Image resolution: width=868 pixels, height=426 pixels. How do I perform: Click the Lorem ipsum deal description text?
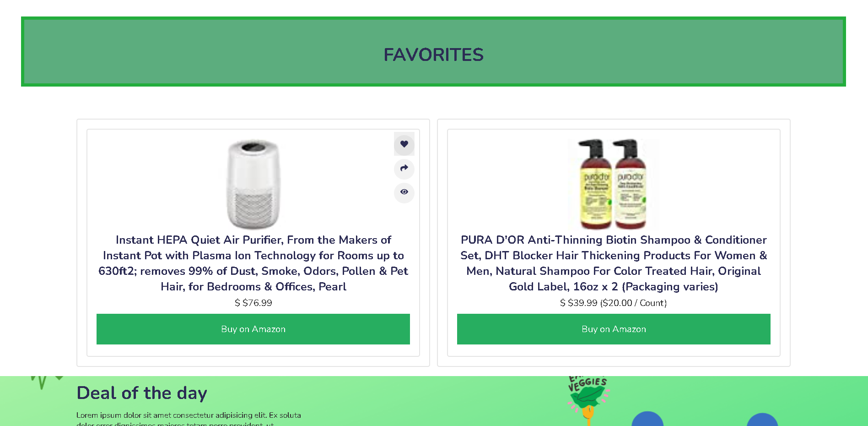coord(189,419)
